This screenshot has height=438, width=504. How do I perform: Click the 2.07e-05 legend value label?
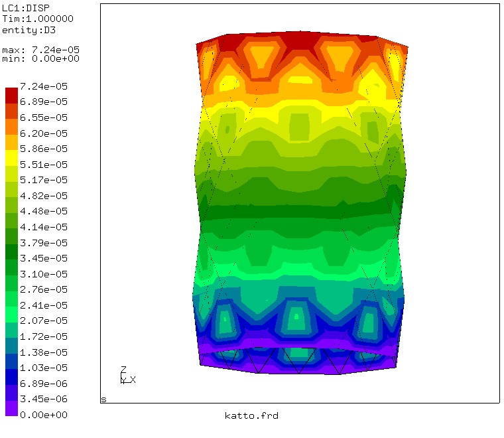click(x=44, y=321)
